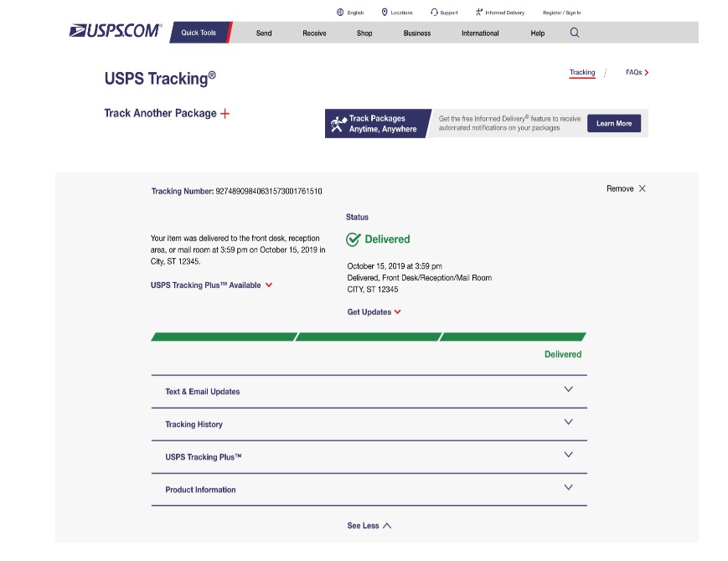Screen dimensions: 728x561
Task: Click the USPS Tracking Plus Available link text
Action: click(x=206, y=285)
